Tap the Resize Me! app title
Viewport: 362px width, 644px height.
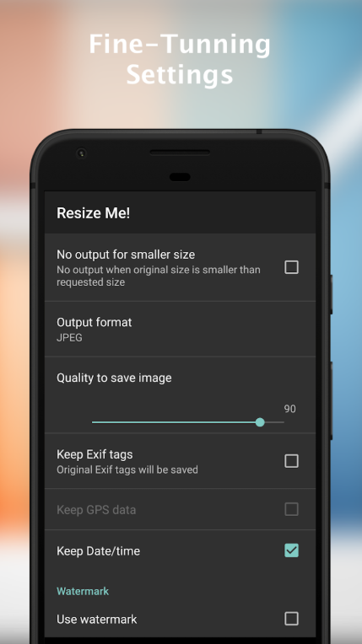pos(94,213)
